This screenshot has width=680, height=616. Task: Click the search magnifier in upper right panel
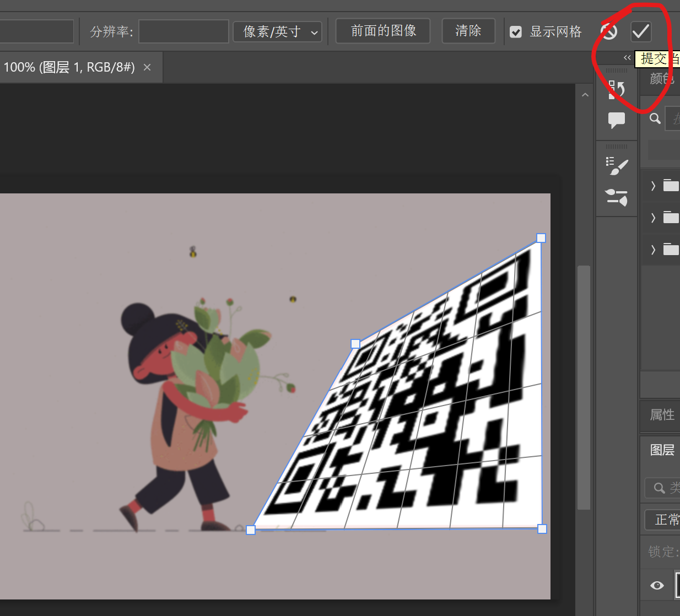pyautogui.click(x=655, y=118)
